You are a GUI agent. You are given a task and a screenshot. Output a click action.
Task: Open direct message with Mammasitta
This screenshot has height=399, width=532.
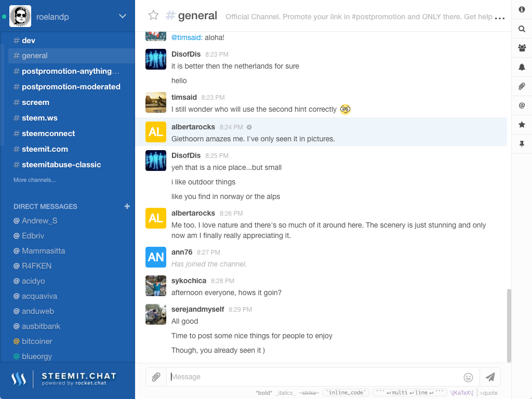coord(72,251)
